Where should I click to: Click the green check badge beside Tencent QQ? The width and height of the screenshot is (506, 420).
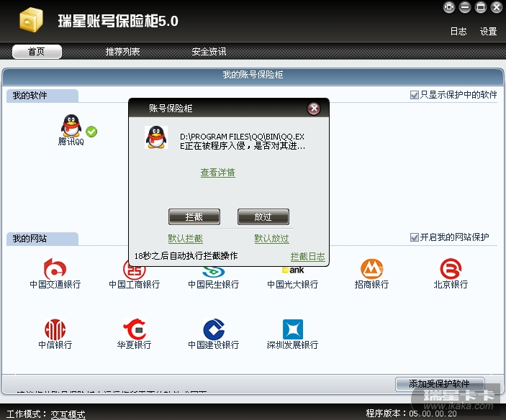click(x=91, y=132)
